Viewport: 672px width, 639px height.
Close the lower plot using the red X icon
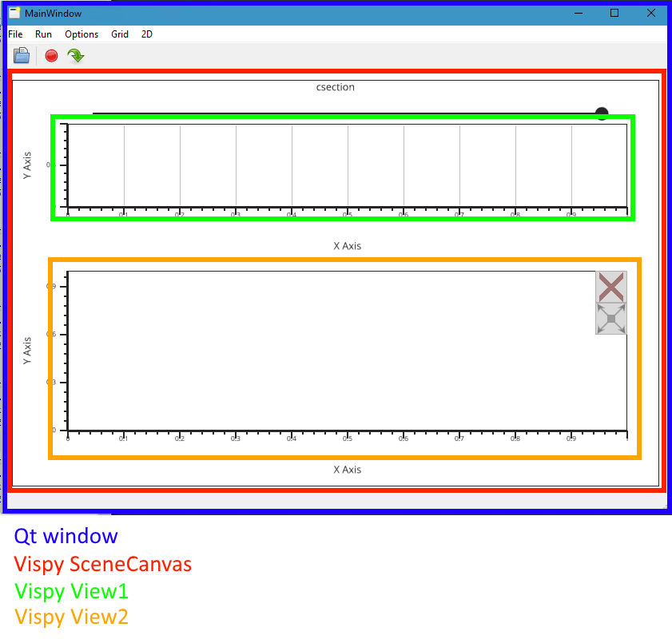point(610,288)
